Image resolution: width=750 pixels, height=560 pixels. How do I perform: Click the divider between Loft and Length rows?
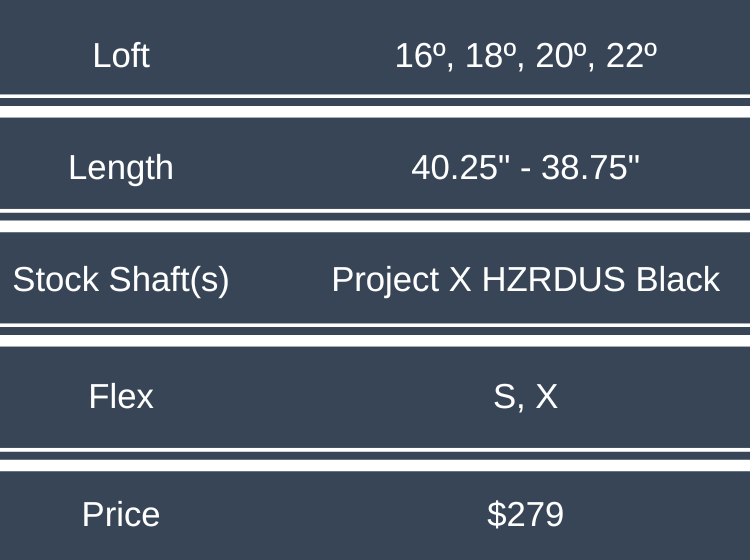tap(375, 106)
